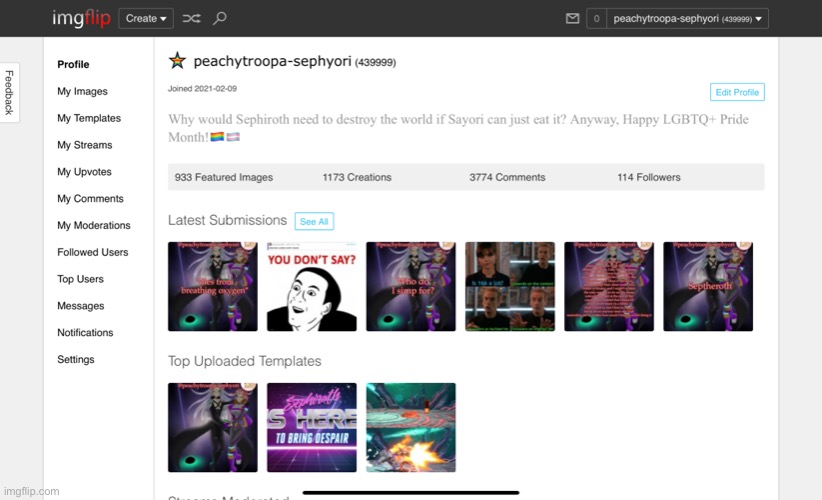Click the Top Uploaded Templates heading

click(245, 361)
